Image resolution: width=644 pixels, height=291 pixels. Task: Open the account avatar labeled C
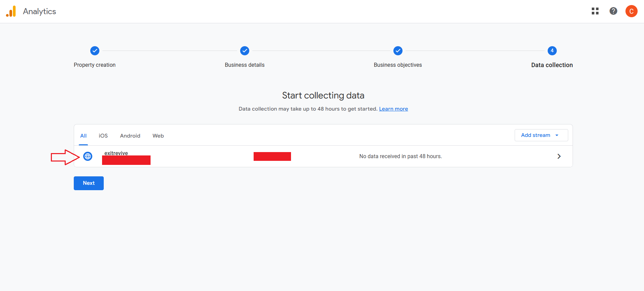631,11
